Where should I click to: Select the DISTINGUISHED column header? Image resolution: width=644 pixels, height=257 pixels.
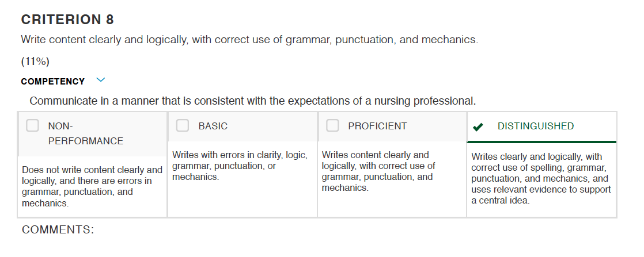(536, 126)
